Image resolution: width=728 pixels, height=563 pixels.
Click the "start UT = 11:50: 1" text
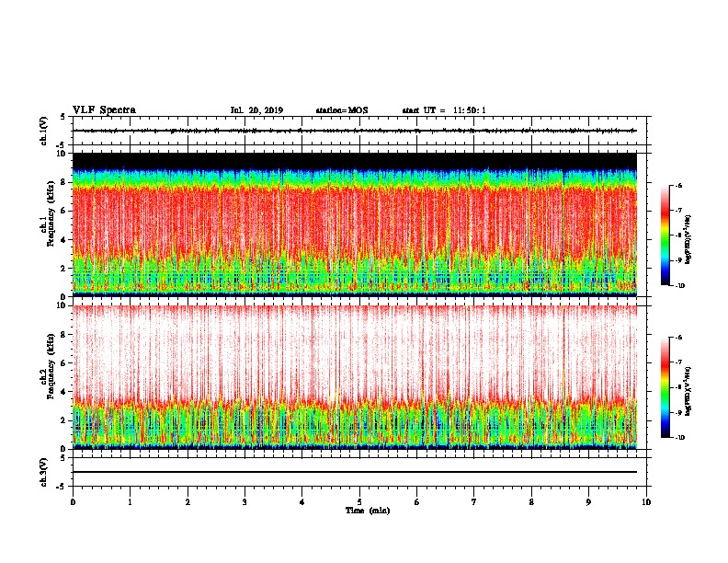click(x=444, y=110)
